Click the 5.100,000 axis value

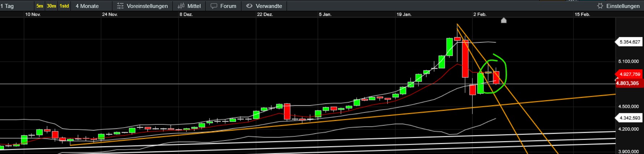tap(628, 61)
